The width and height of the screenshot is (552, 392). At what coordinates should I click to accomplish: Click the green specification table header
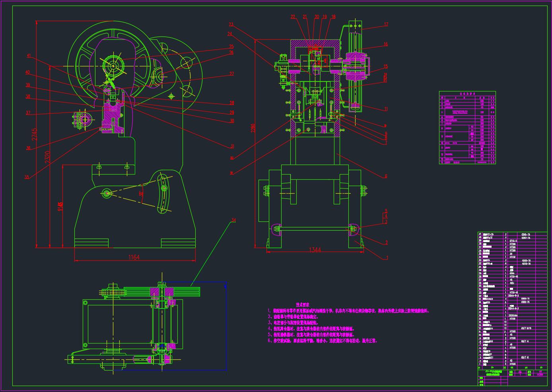point(467,94)
